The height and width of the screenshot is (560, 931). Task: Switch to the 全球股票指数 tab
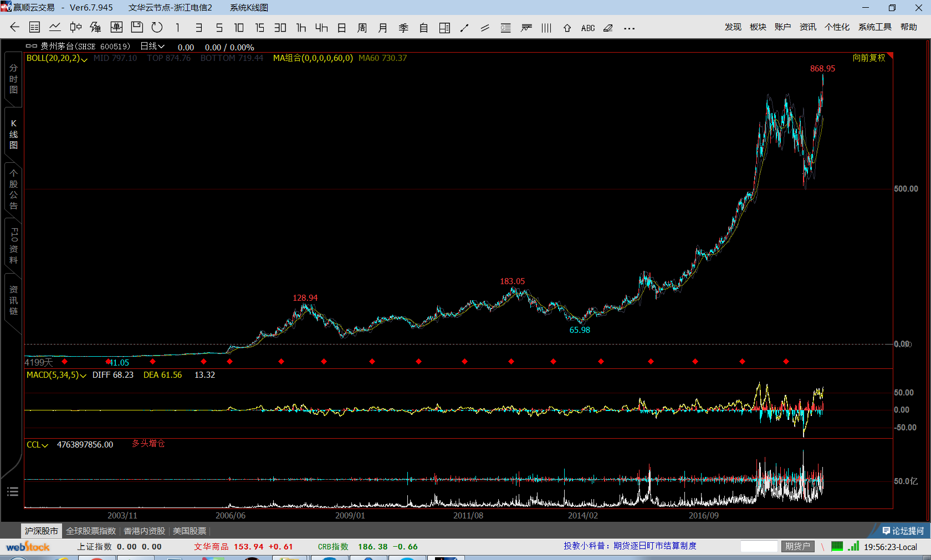coord(91,531)
